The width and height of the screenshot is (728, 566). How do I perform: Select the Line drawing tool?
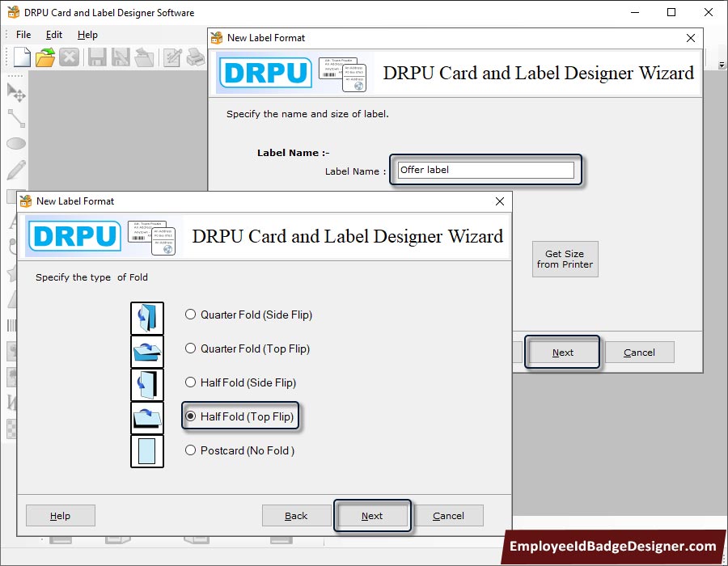click(x=16, y=118)
